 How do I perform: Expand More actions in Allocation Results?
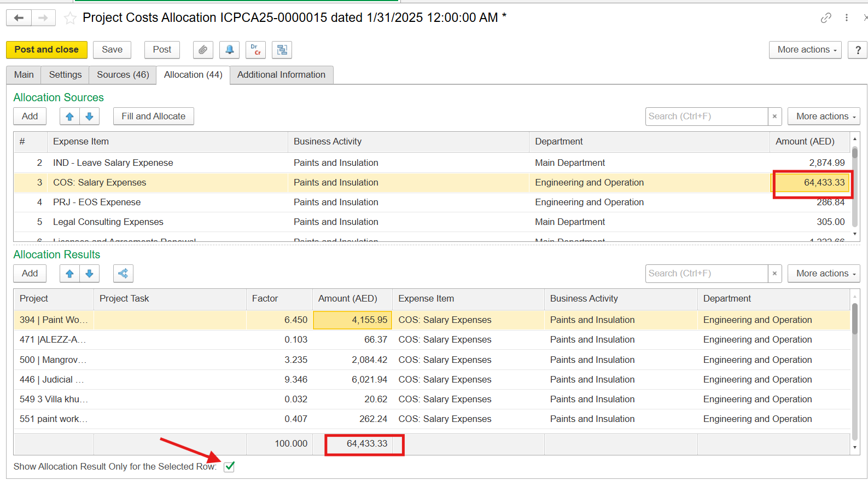(823, 274)
